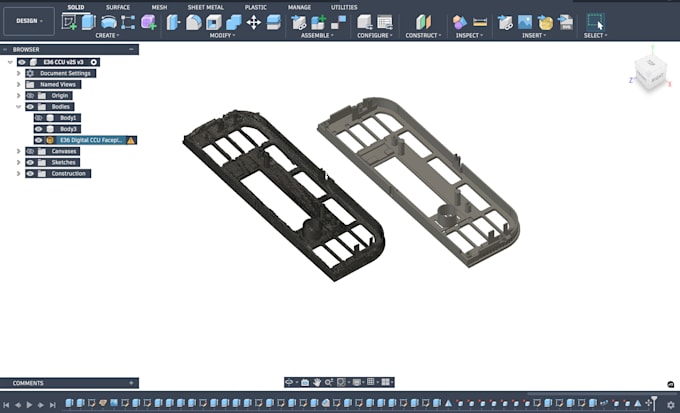Select the Shell tool

click(x=213, y=22)
